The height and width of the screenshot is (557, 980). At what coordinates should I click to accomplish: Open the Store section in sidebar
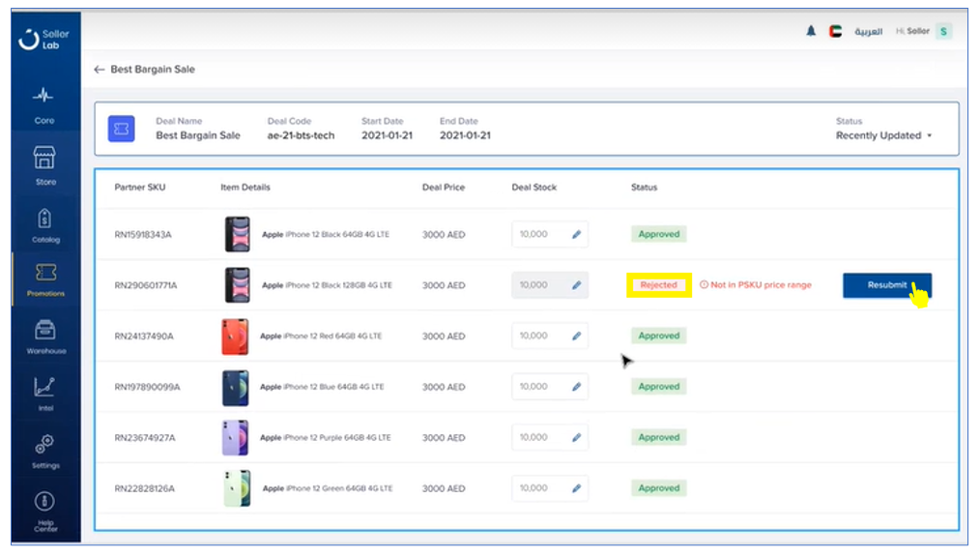click(45, 165)
